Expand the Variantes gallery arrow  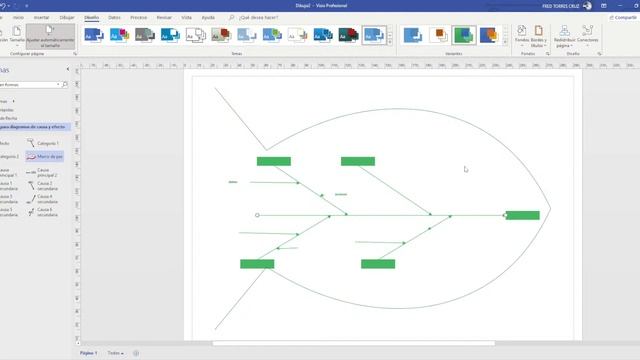tap(506, 42)
